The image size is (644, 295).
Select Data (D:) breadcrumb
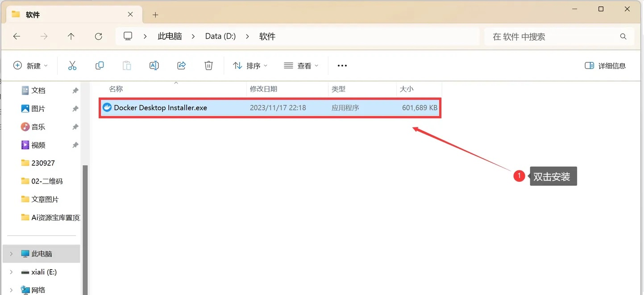(220, 37)
